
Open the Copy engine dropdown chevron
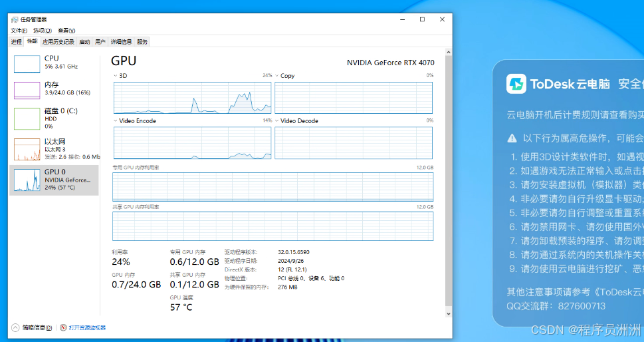coord(277,76)
